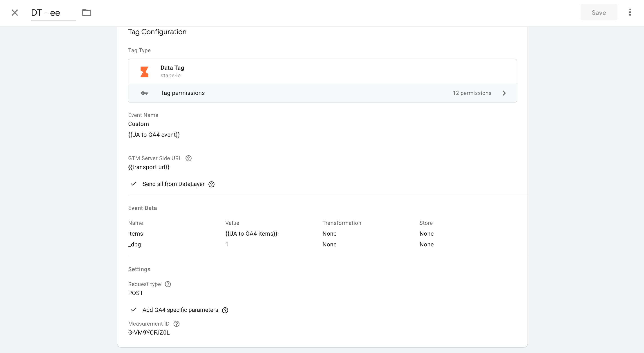Viewport: 644px width, 353px height.
Task: Expand the Tag permissions chevron
Action: [504, 93]
